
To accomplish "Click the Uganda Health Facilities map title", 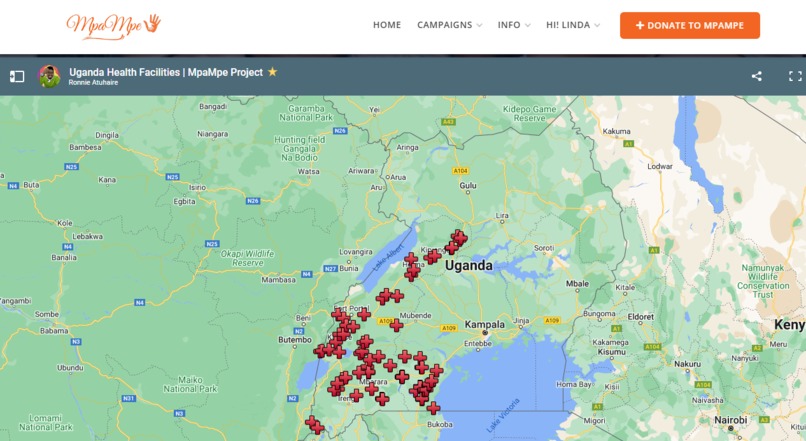I will [x=166, y=72].
